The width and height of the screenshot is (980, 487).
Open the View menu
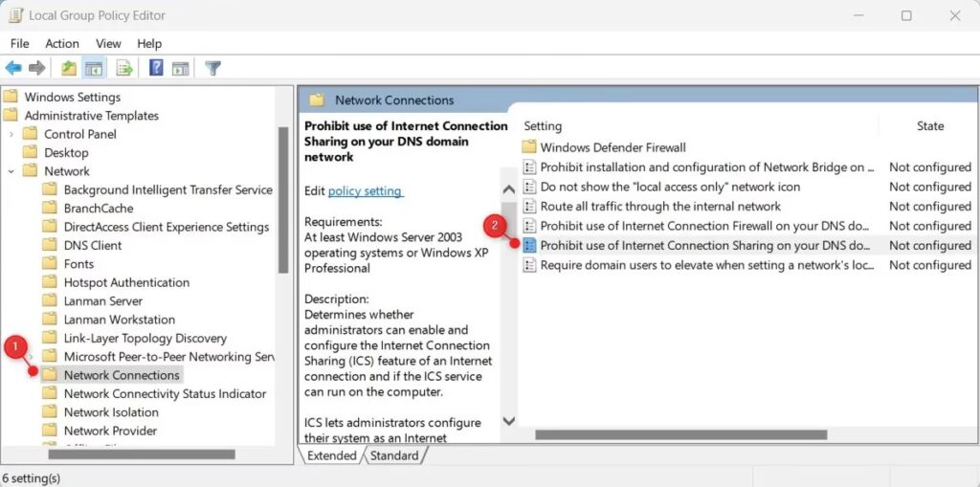[108, 43]
